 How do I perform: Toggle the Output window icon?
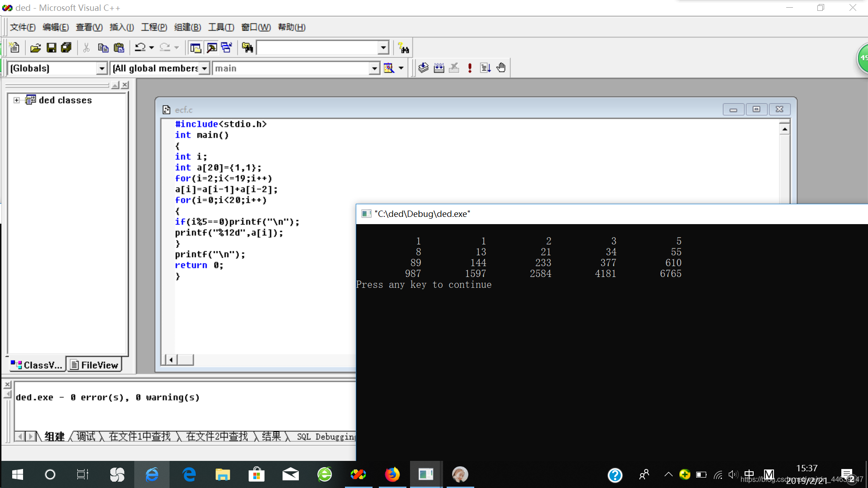tap(212, 47)
